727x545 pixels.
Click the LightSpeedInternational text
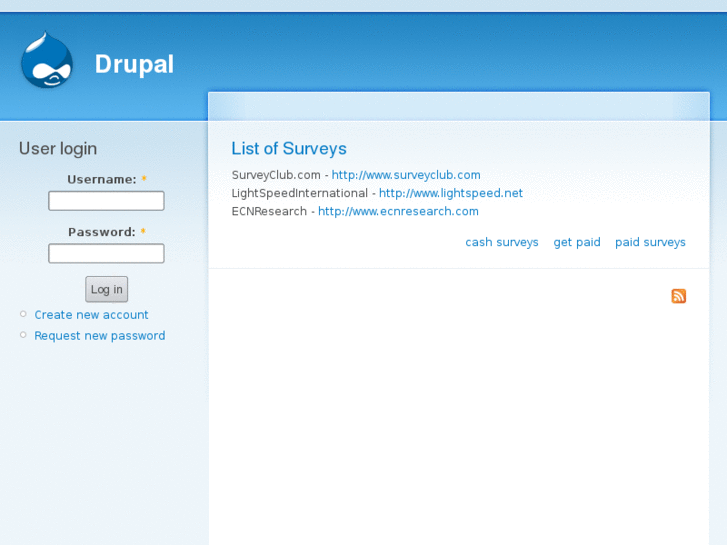point(300,193)
